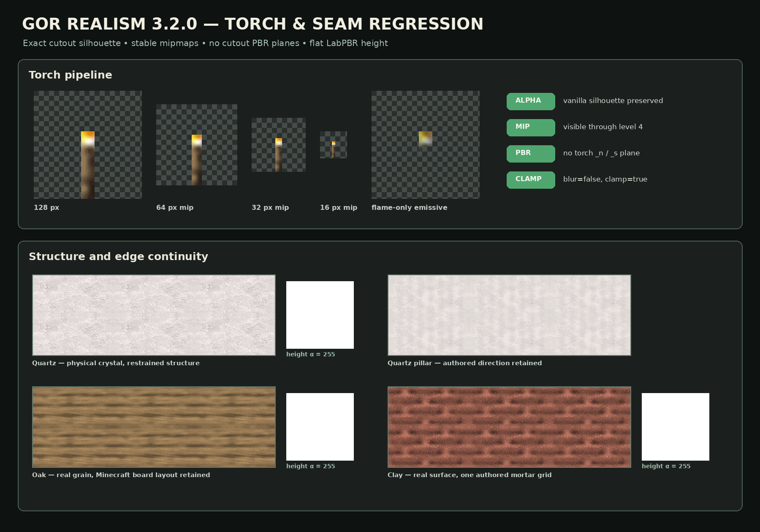The image size is (760, 532).
Task: Select the Quartz pillar texture strip
Action: pos(509,315)
